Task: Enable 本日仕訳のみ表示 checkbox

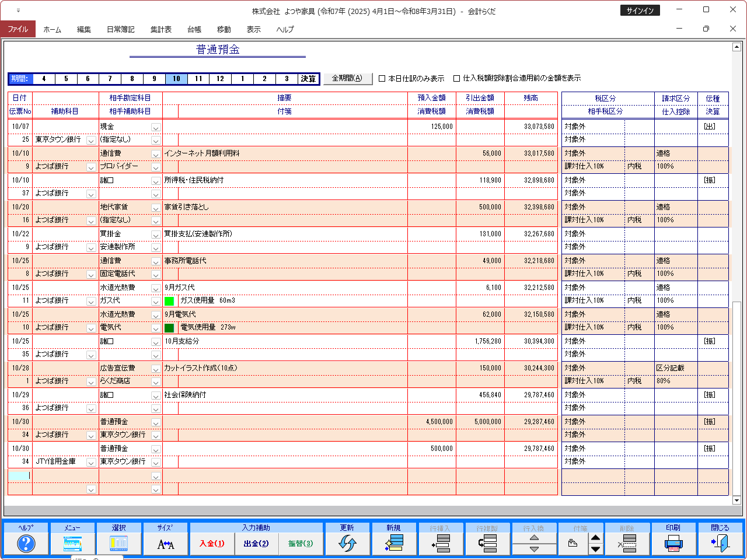Action: tap(382, 79)
